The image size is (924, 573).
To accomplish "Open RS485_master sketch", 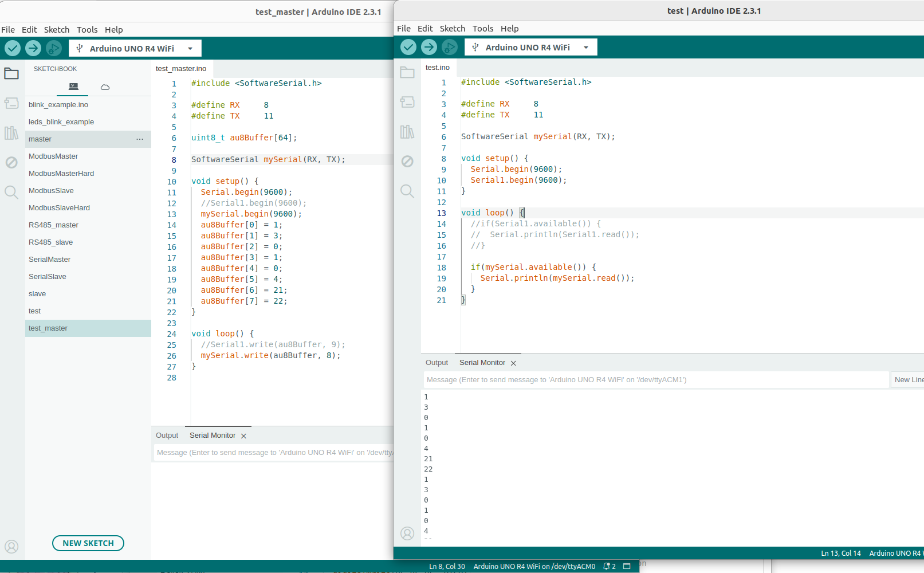I will [88, 225].
